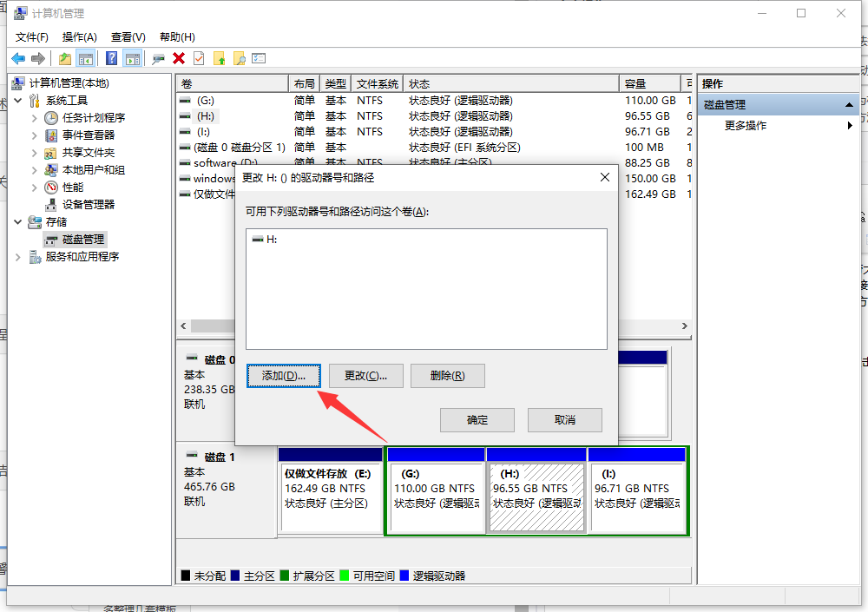Open Device Manager in the tree
The width and height of the screenshot is (868, 612).
pyautogui.click(x=88, y=204)
